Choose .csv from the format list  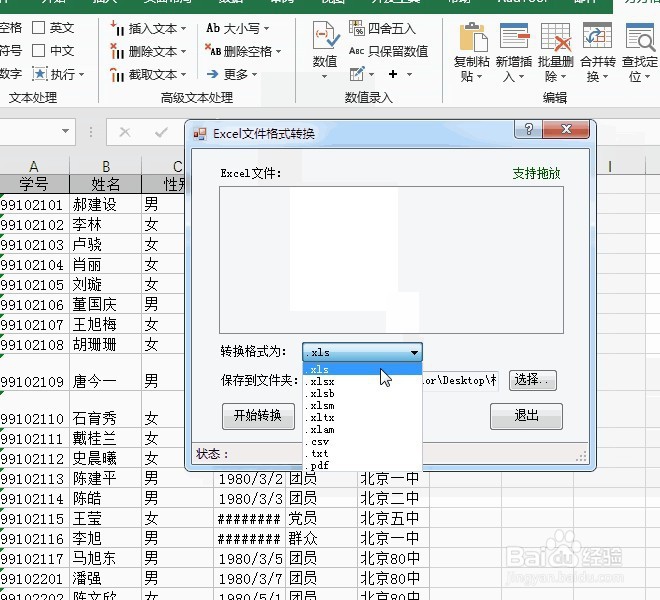(362, 442)
